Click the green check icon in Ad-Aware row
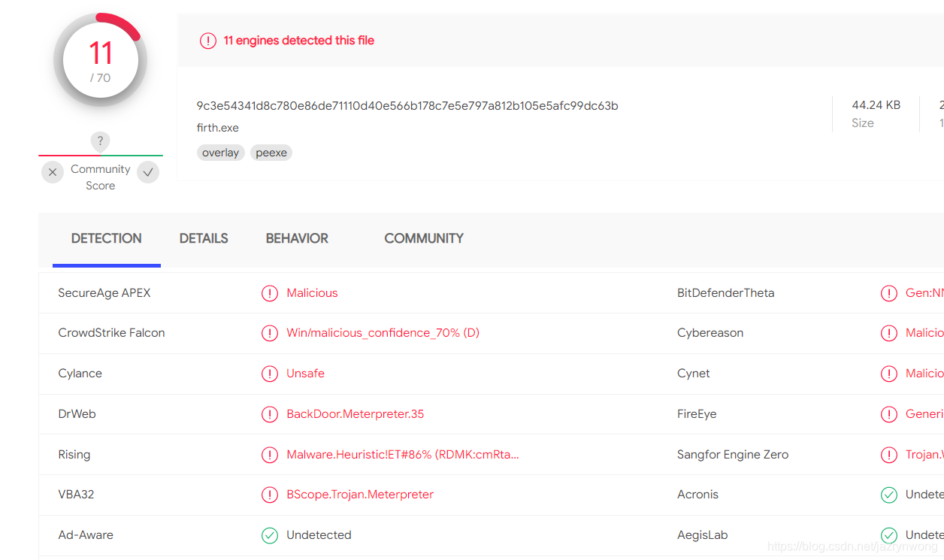Screen dimensions: 944x560 270,535
